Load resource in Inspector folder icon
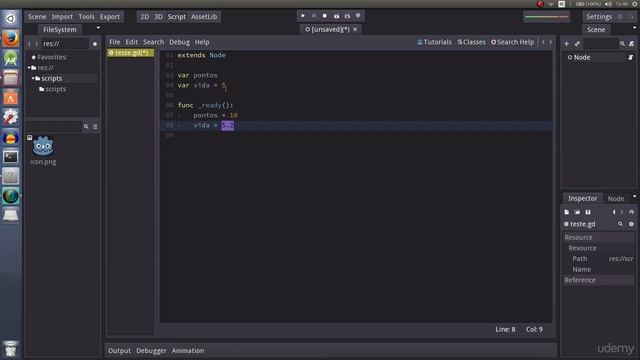 577,212
